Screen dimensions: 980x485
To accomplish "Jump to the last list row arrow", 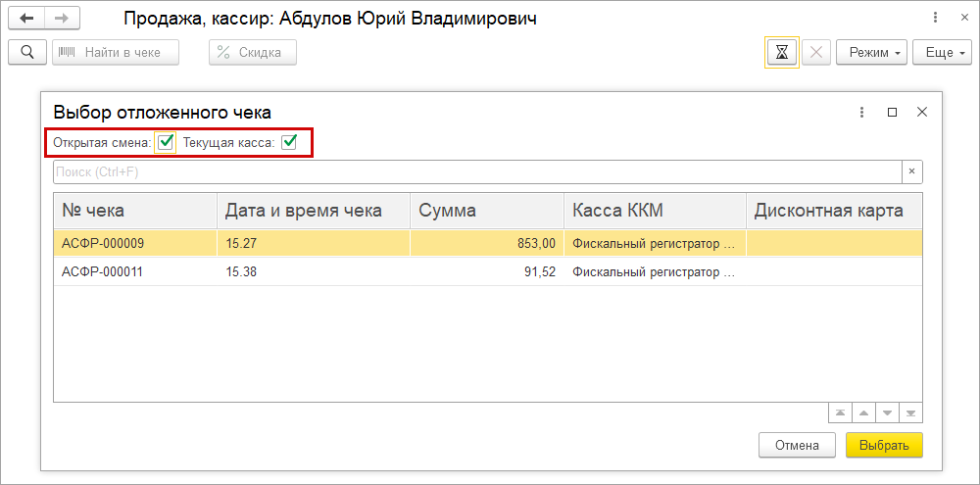I will coord(911,412).
